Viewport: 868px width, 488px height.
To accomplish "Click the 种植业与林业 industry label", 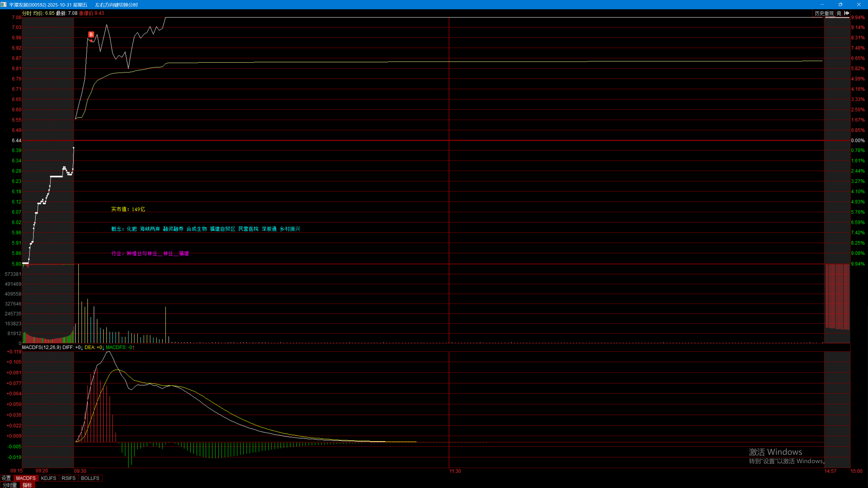I will coord(142,254).
